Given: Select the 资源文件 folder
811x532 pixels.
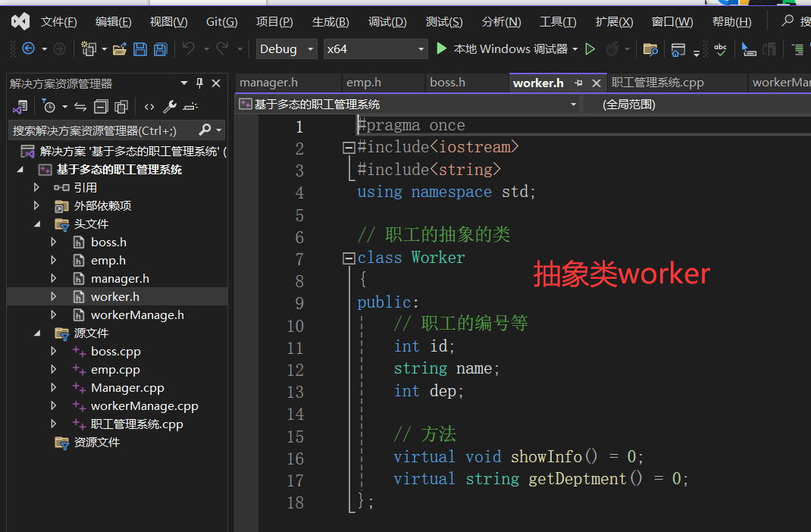Looking at the screenshot, I should [96, 442].
